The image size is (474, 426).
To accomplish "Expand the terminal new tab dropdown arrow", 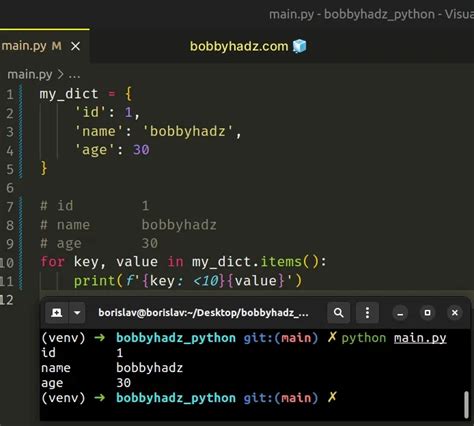I will click(x=77, y=313).
